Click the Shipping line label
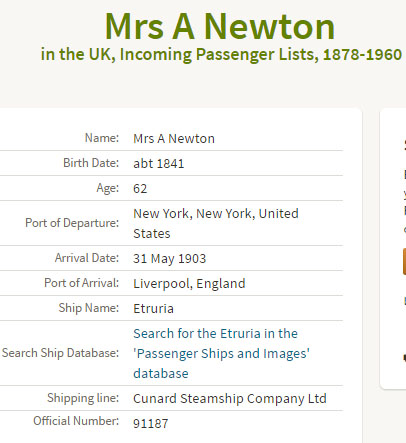This screenshot has width=406, height=443. tap(83, 398)
